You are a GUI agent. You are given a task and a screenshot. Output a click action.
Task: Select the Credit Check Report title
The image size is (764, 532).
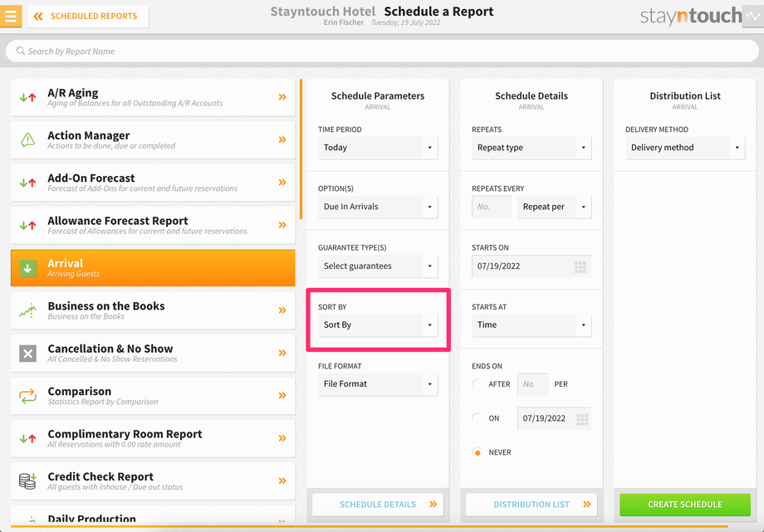tap(100, 476)
